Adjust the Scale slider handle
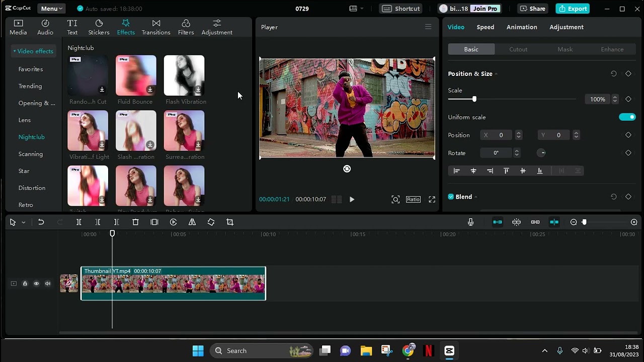 click(474, 100)
